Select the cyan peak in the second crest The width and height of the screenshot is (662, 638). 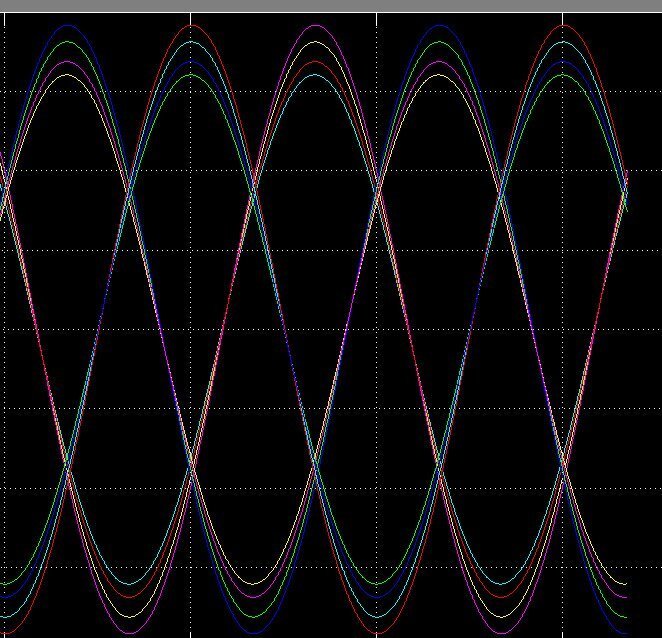[191, 42]
